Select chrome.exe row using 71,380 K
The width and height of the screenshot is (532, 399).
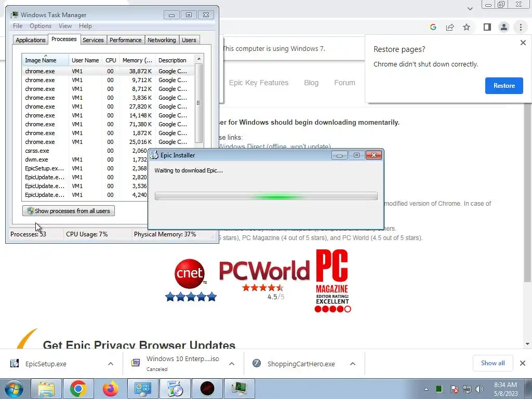(108, 124)
